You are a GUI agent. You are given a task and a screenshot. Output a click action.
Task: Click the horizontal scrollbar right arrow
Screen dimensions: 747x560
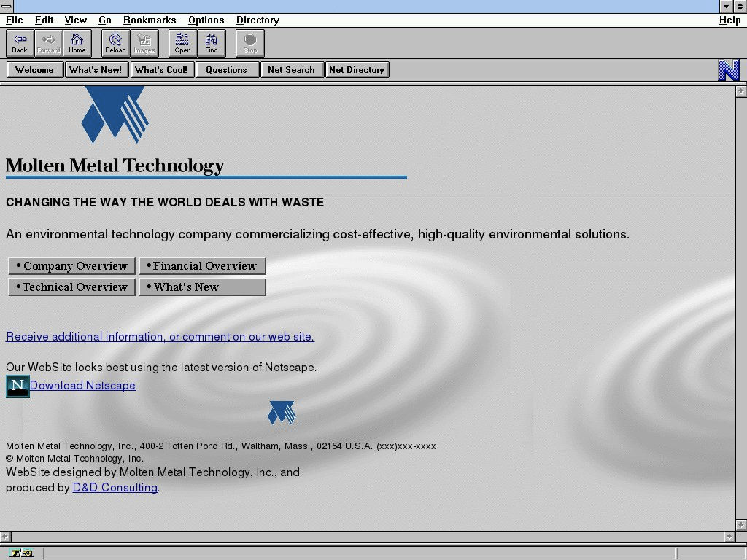[x=729, y=537]
